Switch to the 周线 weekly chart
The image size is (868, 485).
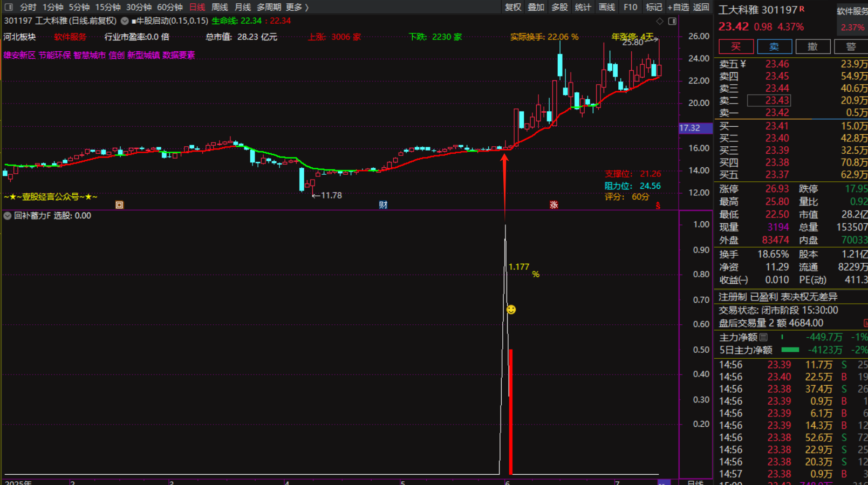point(220,7)
